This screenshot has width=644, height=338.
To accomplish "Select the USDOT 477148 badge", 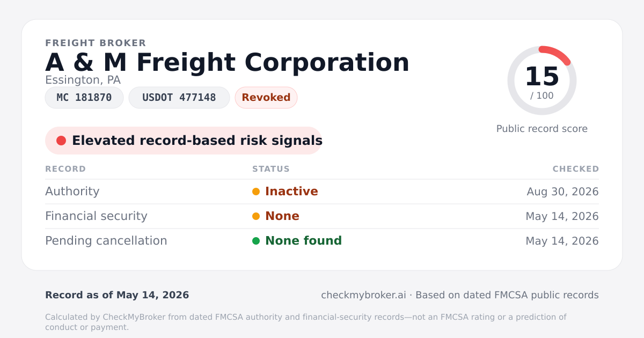I will pyautogui.click(x=179, y=98).
